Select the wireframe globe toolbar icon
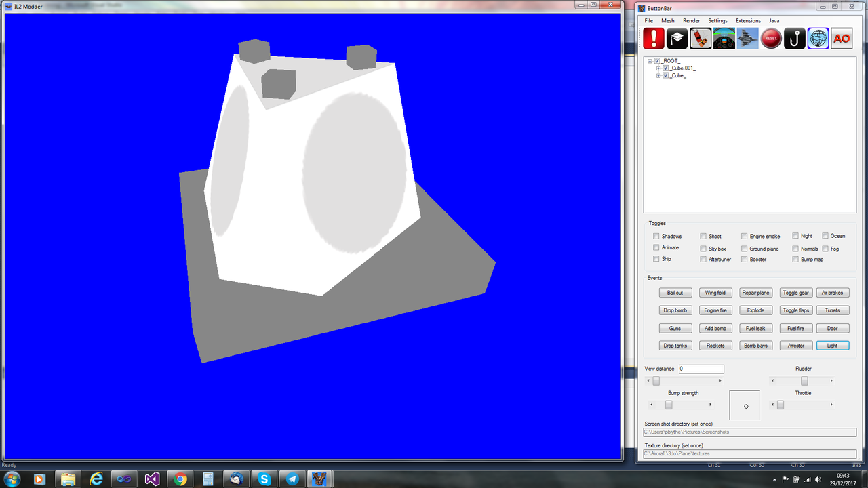This screenshot has width=868, height=488. click(x=818, y=38)
